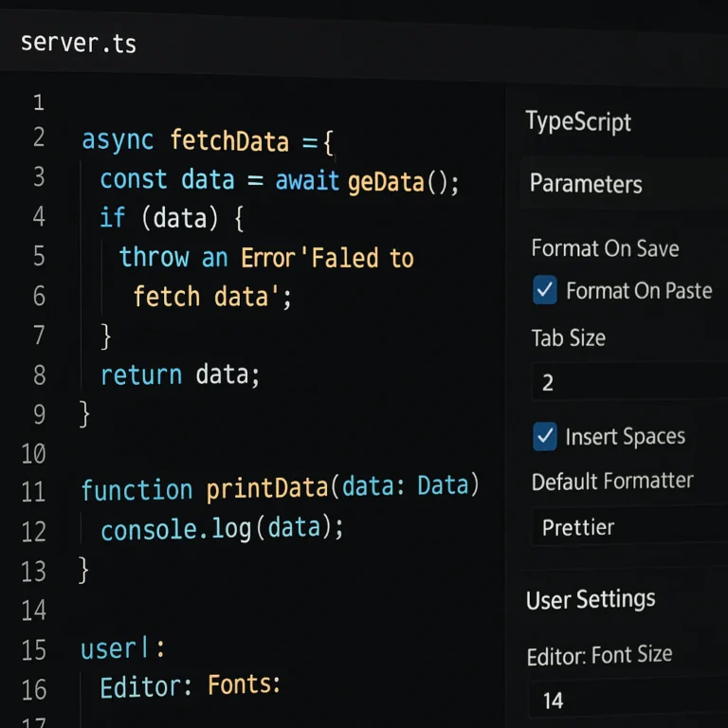Click the 'printData' function name

(267, 488)
